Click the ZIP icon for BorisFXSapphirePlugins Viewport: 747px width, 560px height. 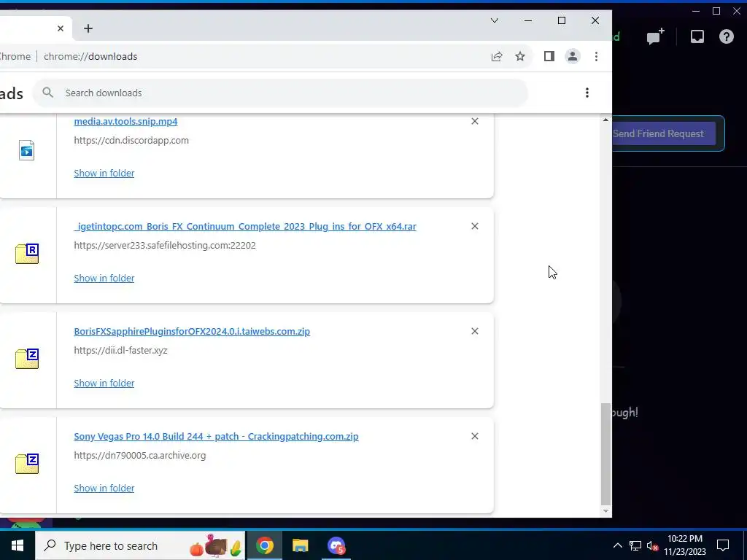tap(27, 359)
